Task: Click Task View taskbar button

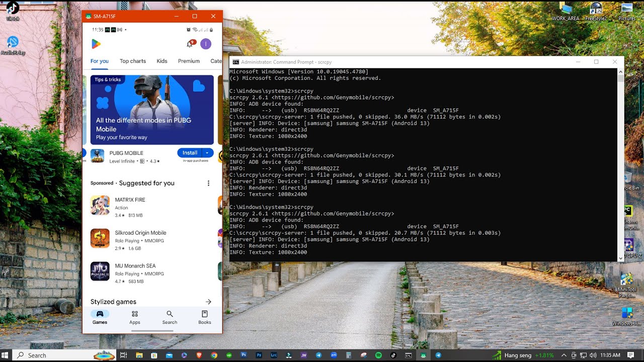Action: click(123, 355)
